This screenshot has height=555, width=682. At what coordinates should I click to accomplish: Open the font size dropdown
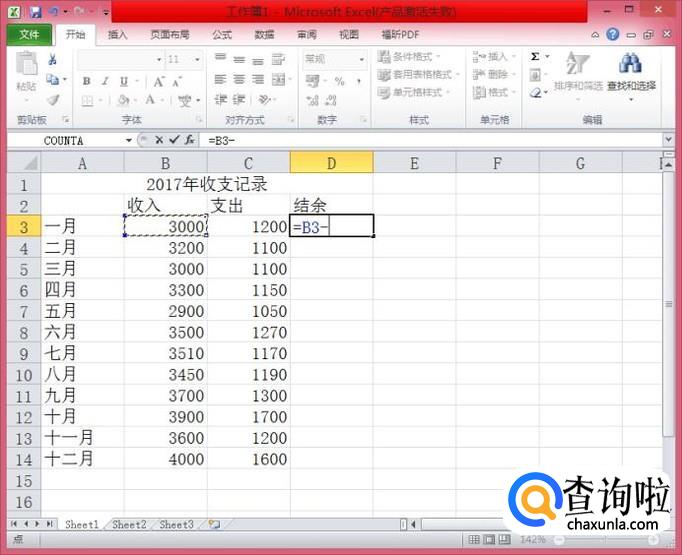point(197,59)
